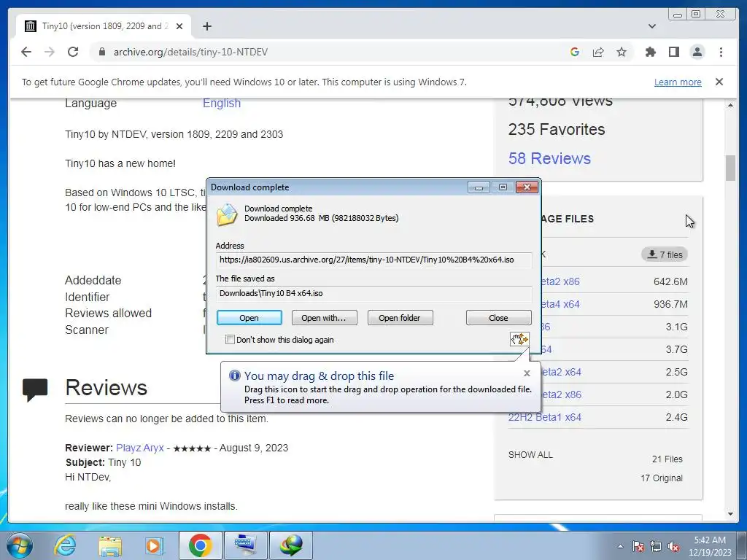Open the Windows Start menu
This screenshot has height=560, width=747.
coord(19,545)
